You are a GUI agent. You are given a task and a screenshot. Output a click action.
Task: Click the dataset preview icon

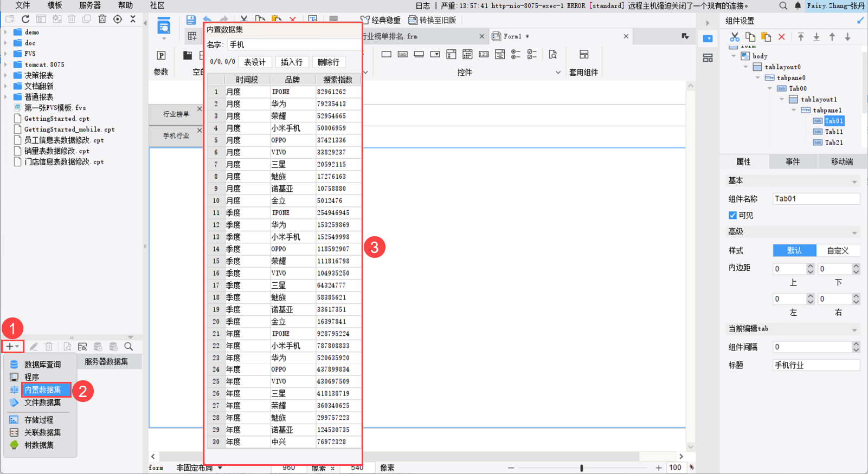(67, 347)
